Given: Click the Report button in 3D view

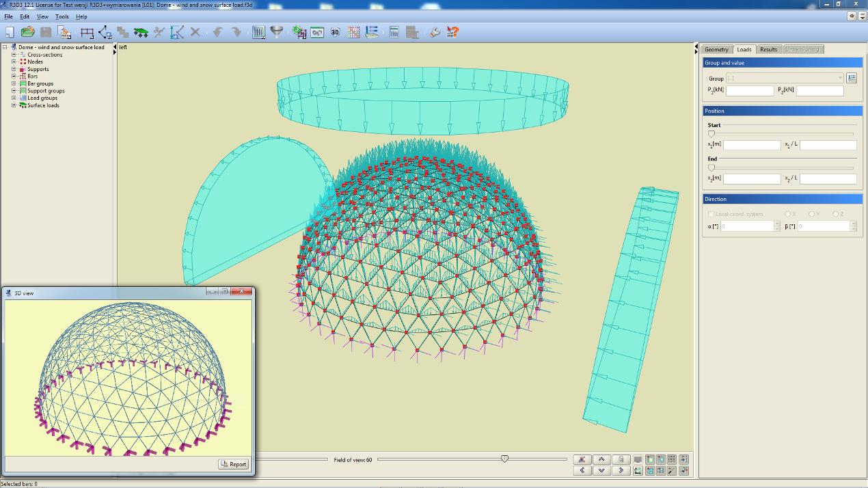Looking at the screenshot, I should (233, 464).
